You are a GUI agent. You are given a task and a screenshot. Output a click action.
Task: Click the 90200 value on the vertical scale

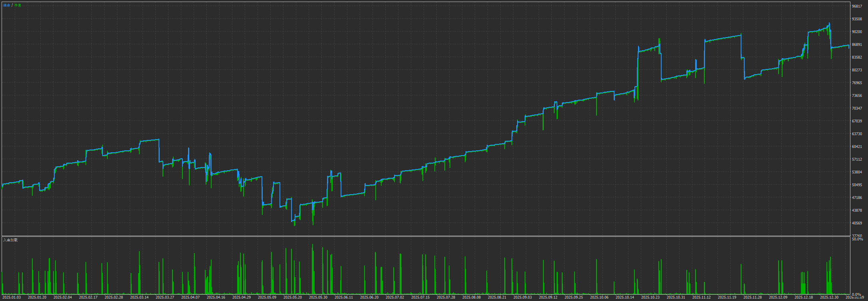(x=857, y=32)
